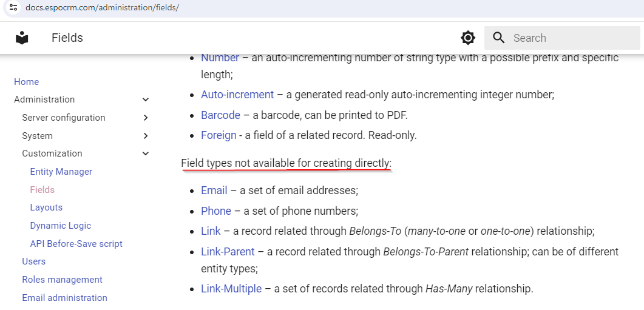The width and height of the screenshot is (644, 310).
Task: Click the URL in the address bar
Action: coord(102,8)
